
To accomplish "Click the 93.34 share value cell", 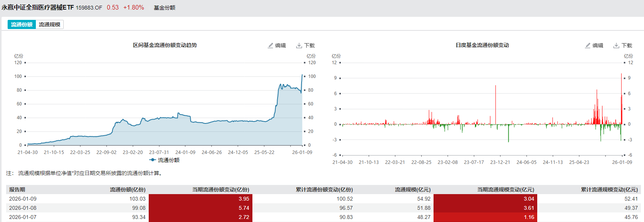I will point(139,217).
